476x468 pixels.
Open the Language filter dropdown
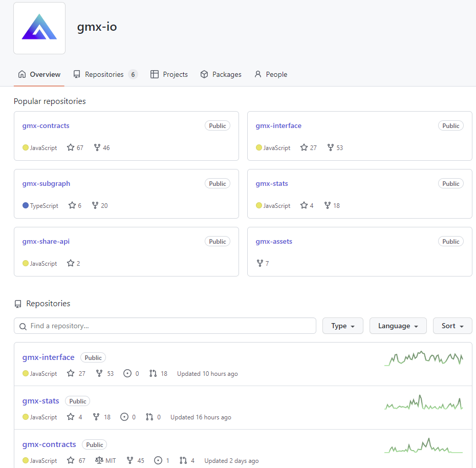398,326
